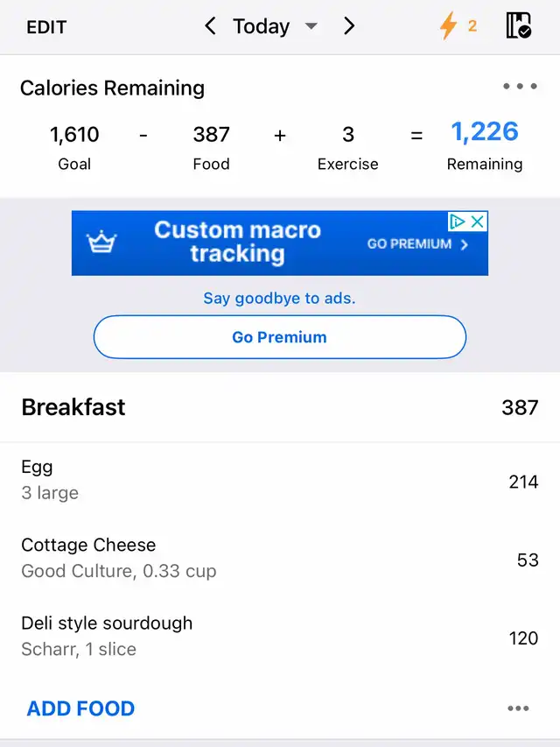Go to previous day arrow
Screen dimensions: 560x747
(x=210, y=25)
